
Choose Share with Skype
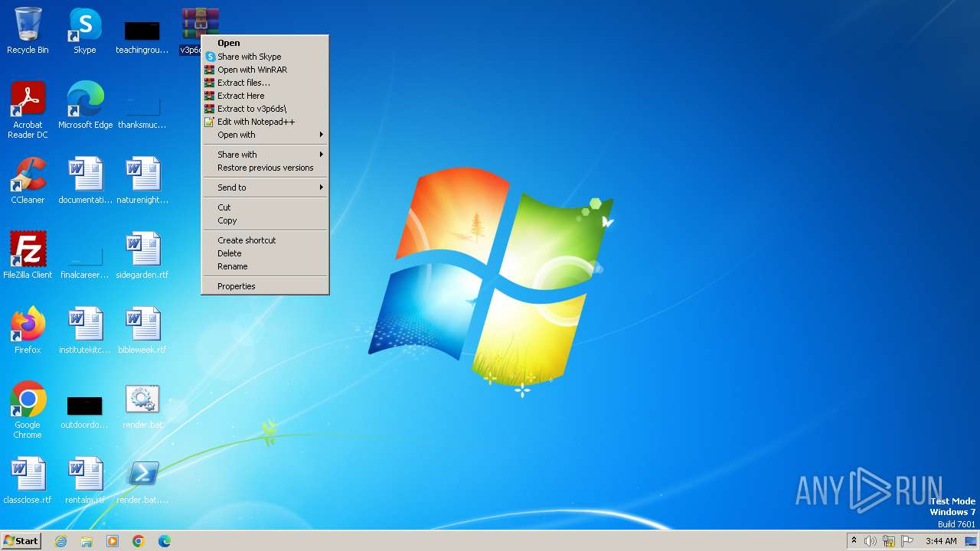click(265, 57)
